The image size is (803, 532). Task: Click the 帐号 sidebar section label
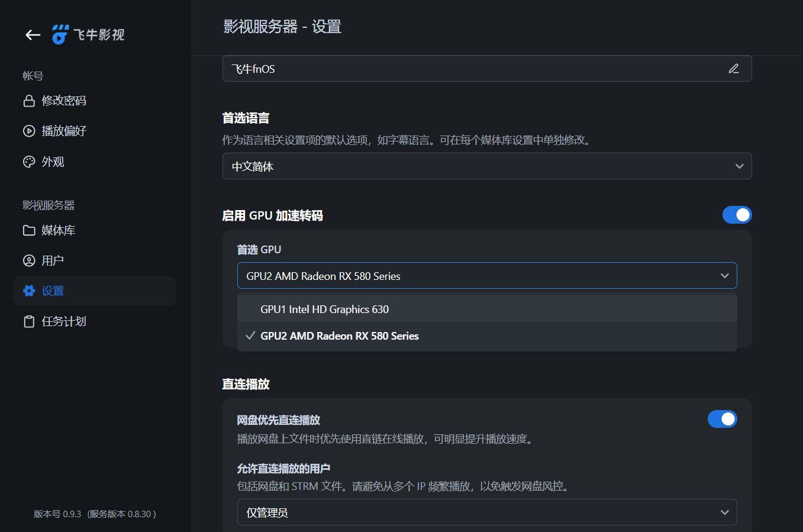pyautogui.click(x=33, y=76)
